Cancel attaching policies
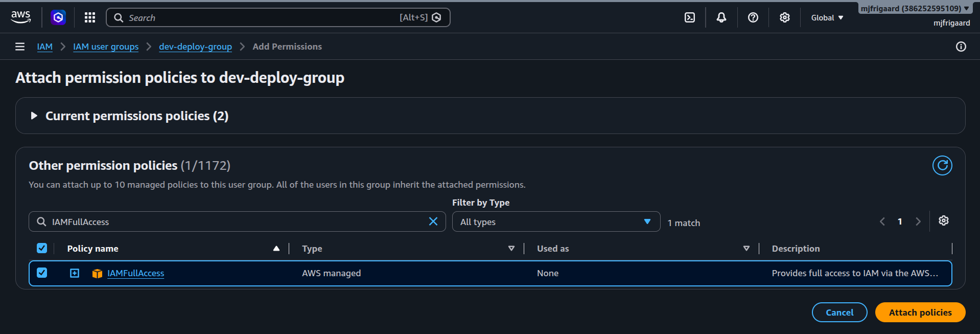Image resolution: width=980 pixels, height=334 pixels. coord(839,312)
